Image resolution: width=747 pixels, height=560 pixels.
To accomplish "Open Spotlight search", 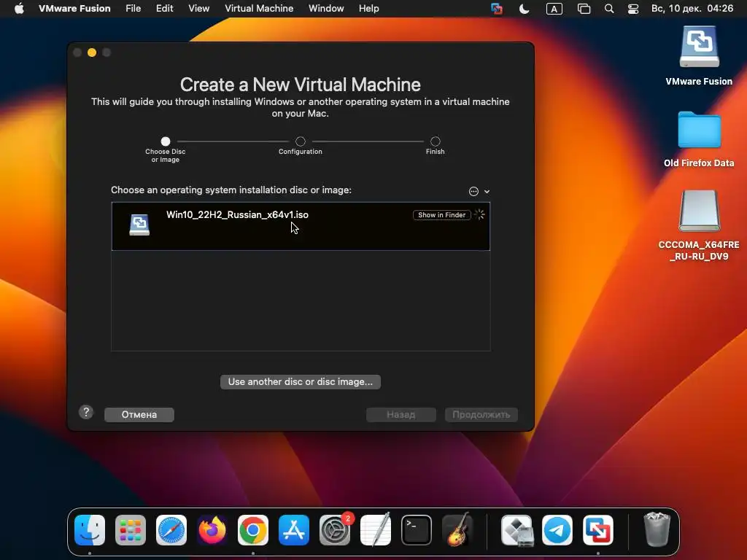I will 609,9.
